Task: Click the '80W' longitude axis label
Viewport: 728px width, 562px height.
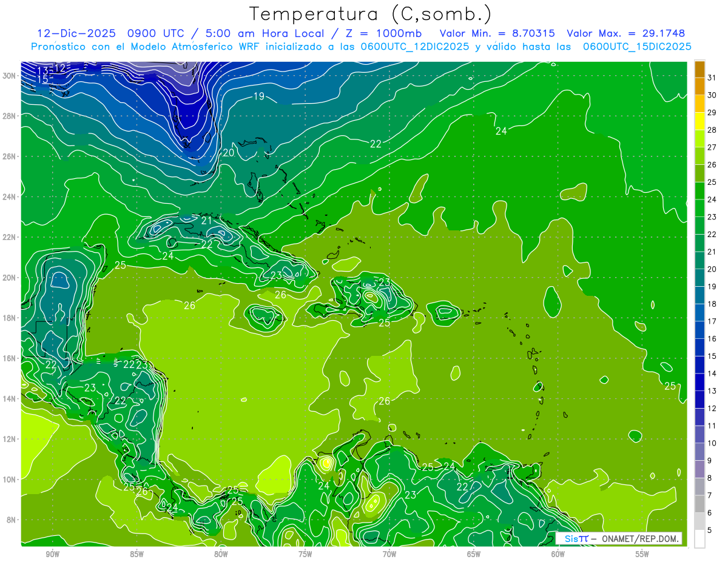Action: pyautogui.click(x=221, y=554)
